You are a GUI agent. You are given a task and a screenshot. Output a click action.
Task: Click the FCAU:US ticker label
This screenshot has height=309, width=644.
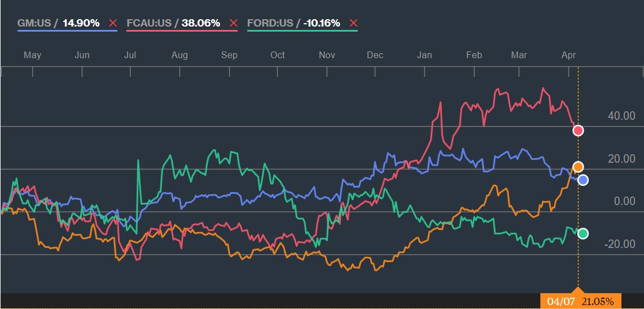150,23
